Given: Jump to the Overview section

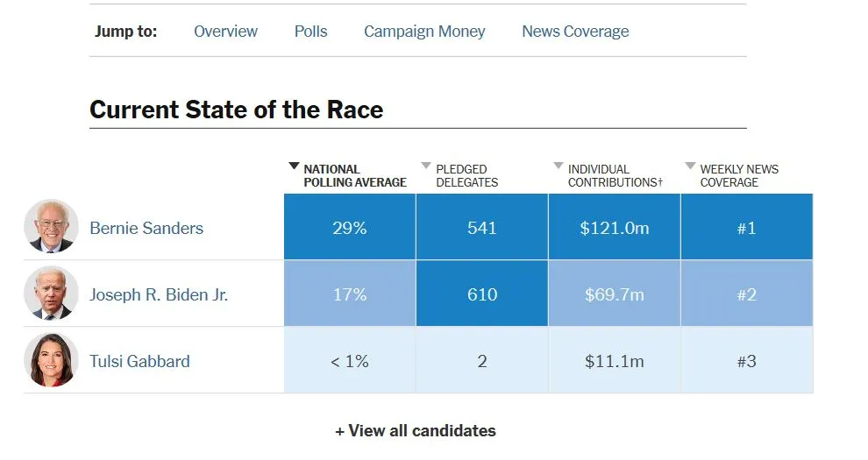Looking at the screenshot, I should 225,32.
